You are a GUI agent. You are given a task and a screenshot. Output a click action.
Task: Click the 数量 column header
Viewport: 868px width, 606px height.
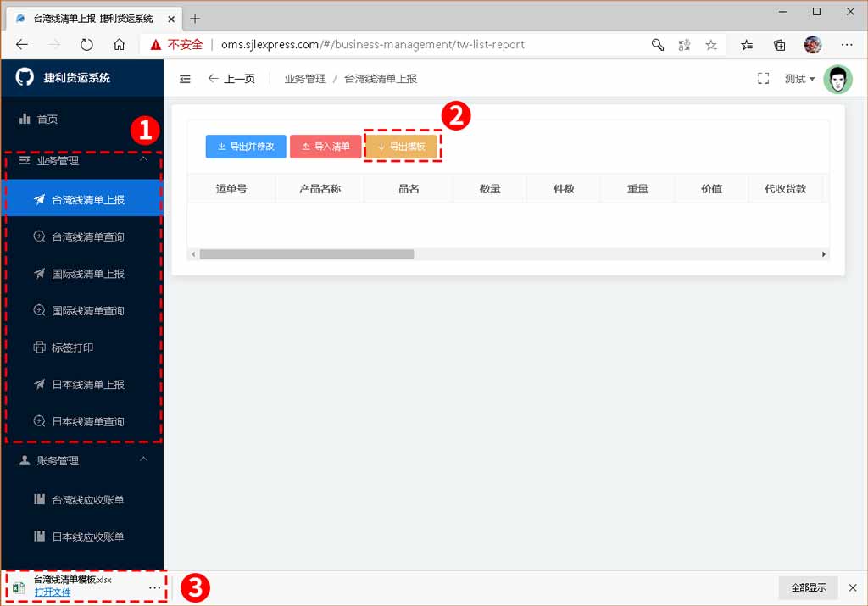[x=490, y=189]
